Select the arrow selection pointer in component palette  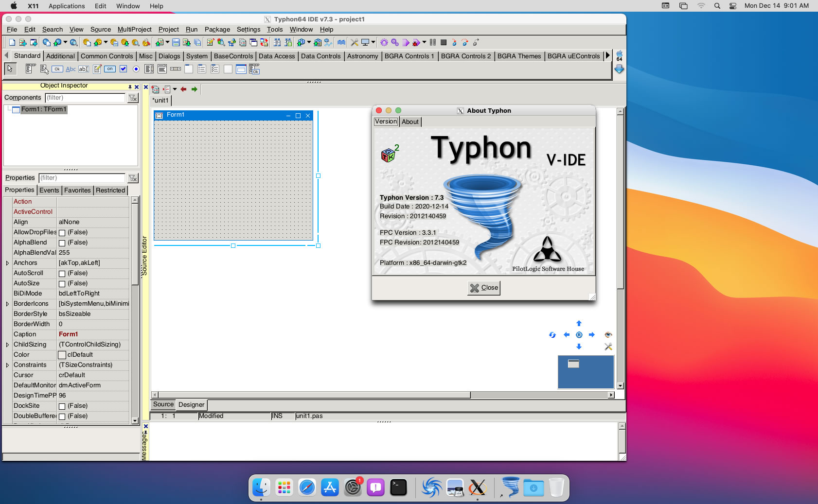point(10,69)
